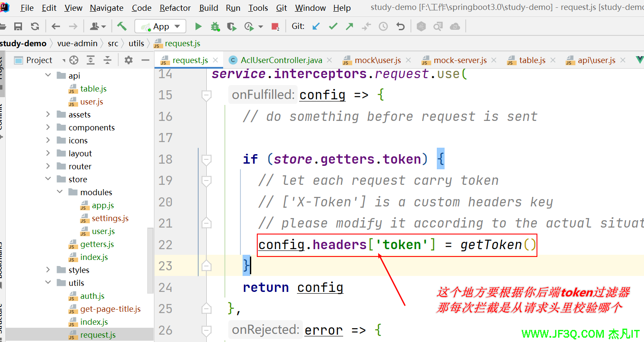
Task: Build project using the hammer icon
Action: point(122,26)
